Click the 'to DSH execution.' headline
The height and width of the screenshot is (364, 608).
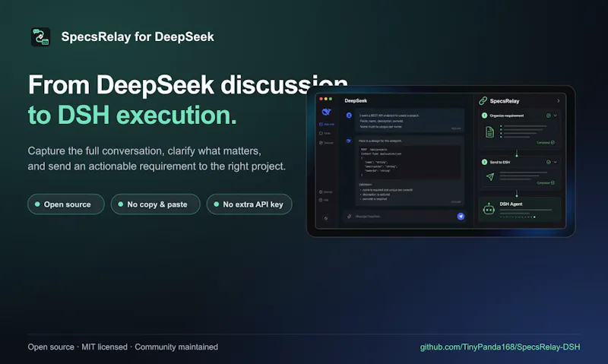132,116
